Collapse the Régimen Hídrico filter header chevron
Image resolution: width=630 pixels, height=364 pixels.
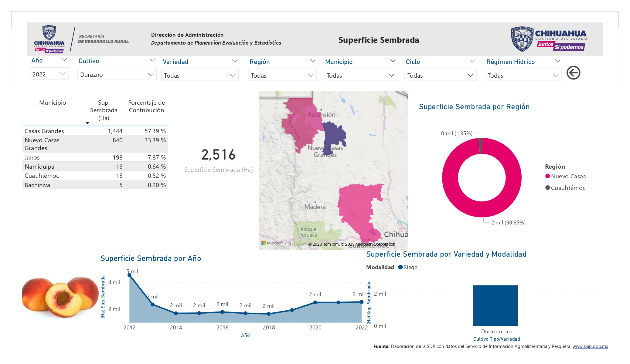coord(557,61)
